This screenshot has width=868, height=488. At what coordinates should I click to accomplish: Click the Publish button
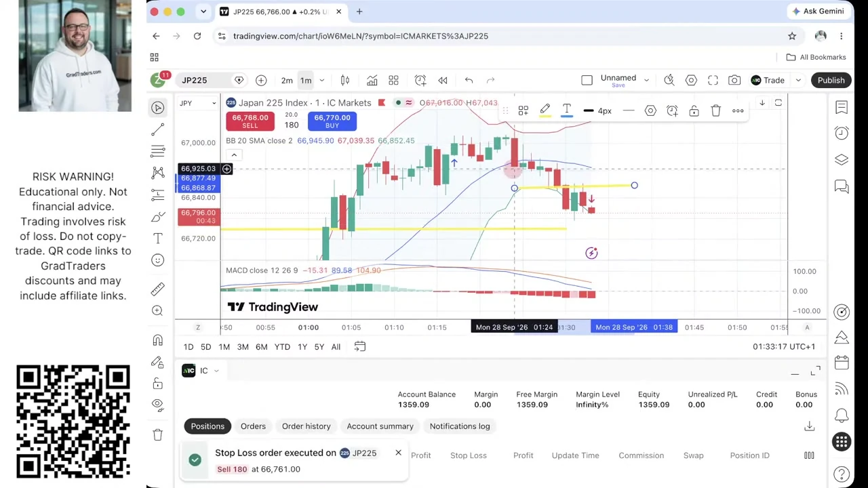click(x=831, y=80)
